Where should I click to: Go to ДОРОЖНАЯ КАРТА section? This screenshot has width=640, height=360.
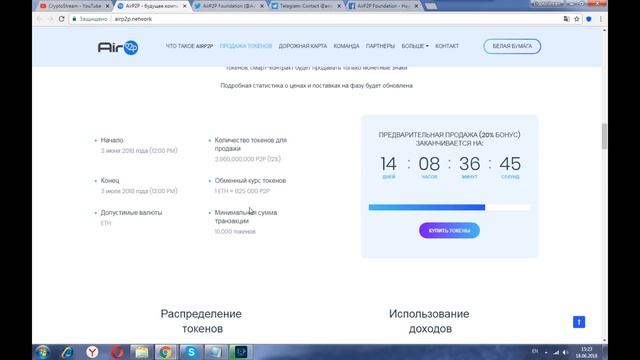(303, 46)
